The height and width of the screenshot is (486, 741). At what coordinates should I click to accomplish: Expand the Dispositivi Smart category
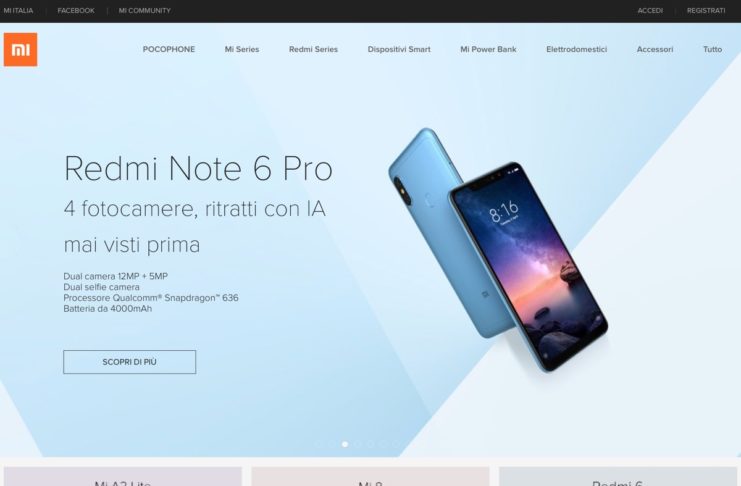tap(399, 49)
